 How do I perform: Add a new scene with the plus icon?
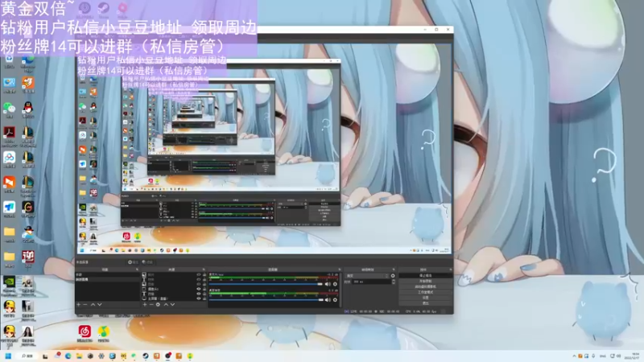click(78, 305)
